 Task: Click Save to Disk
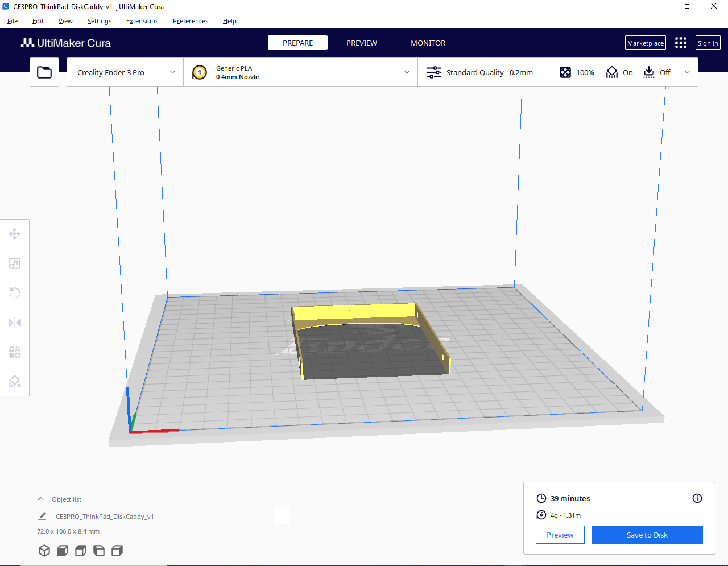(647, 535)
